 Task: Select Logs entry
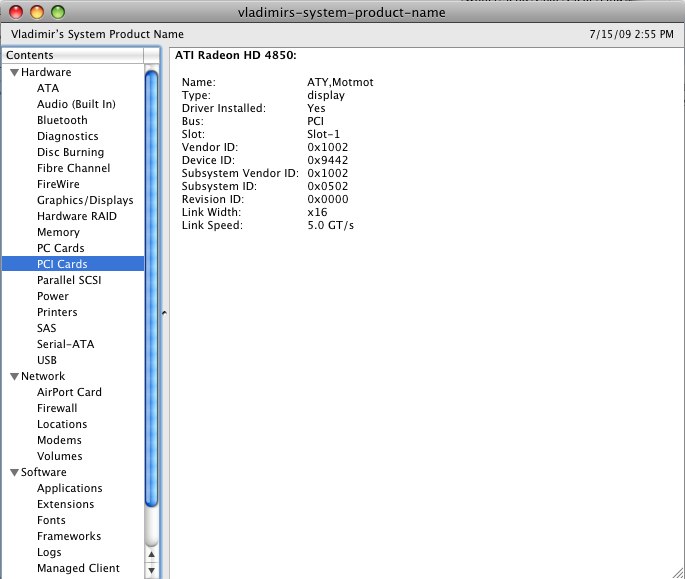(49, 552)
